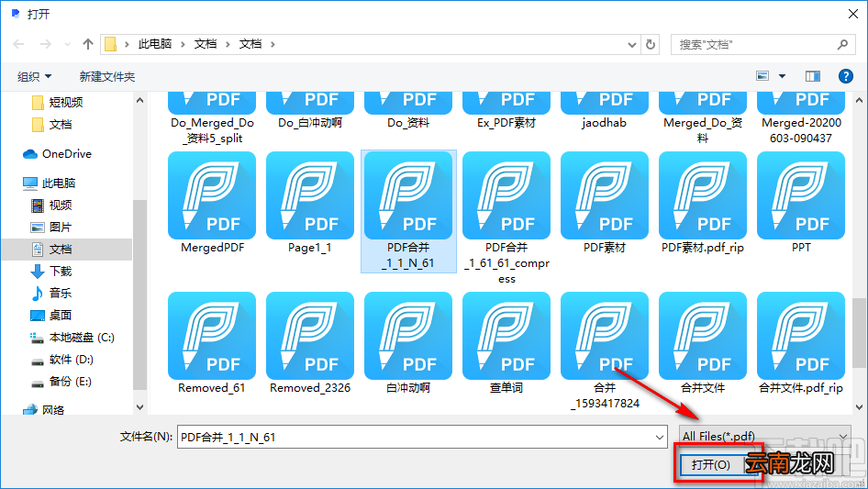Open highlighted 文档 library in sidebar
Image resolution: width=868 pixels, height=489 pixels.
pyautogui.click(x=67, y=250)
